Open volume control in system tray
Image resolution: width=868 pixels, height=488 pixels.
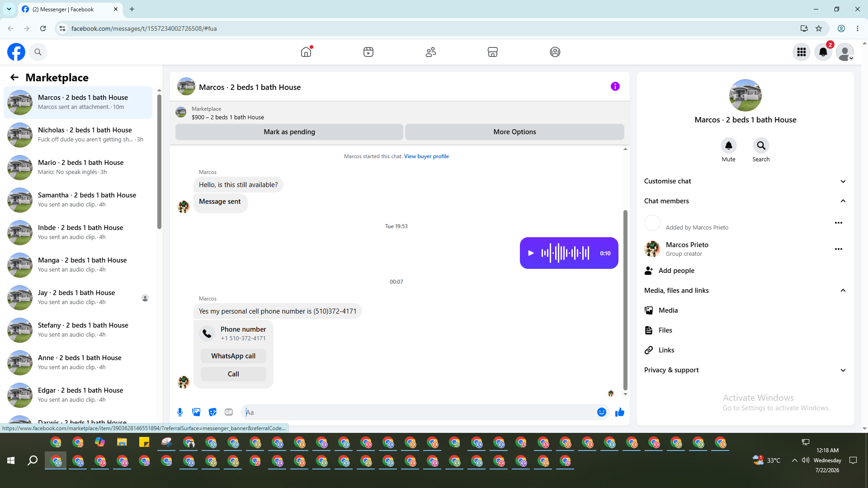[806, 460]
